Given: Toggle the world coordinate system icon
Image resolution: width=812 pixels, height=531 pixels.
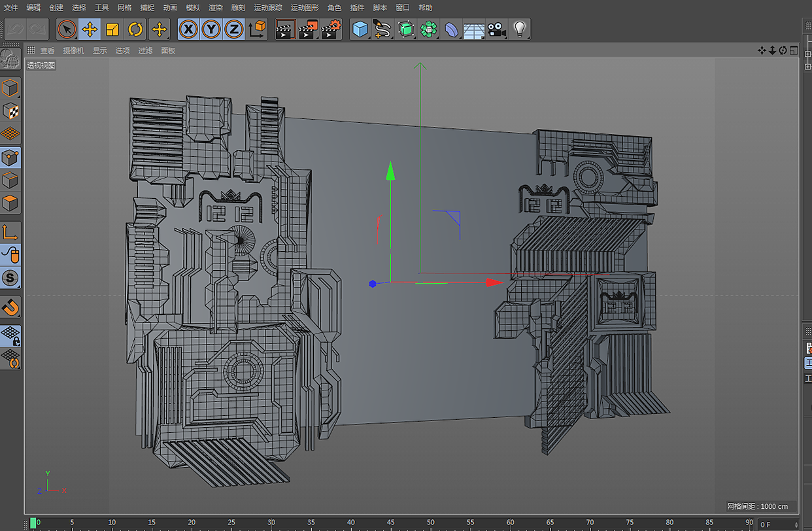Looking at the screenshot, I should coord(257,29).
